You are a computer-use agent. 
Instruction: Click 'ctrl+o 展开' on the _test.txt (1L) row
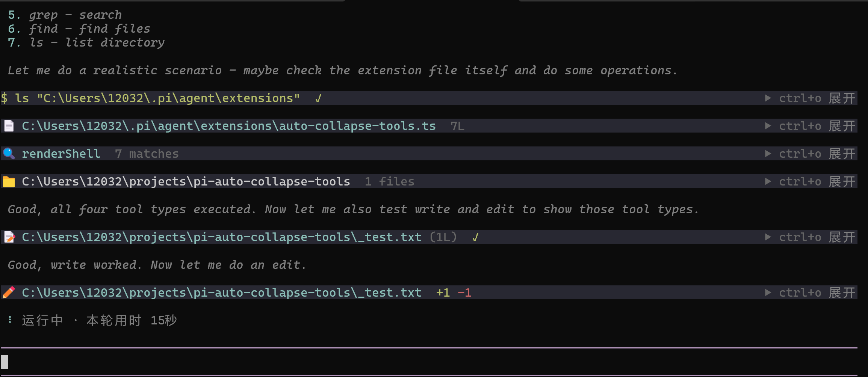point(817,237)
